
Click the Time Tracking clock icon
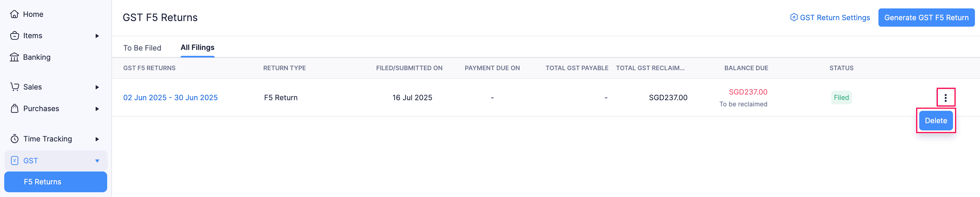(14, 139)
